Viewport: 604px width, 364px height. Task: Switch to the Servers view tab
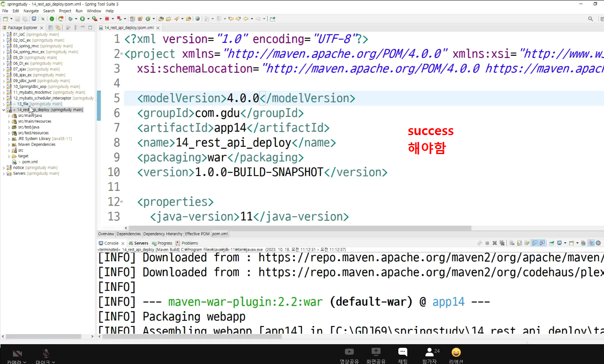138,243
